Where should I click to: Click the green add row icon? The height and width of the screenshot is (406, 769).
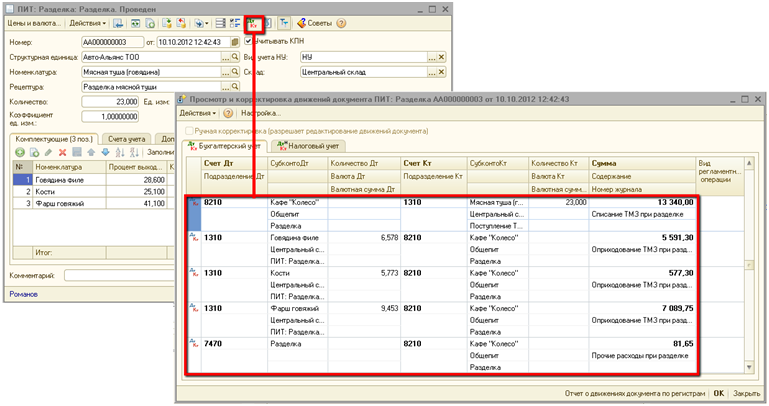pos(18,151)
